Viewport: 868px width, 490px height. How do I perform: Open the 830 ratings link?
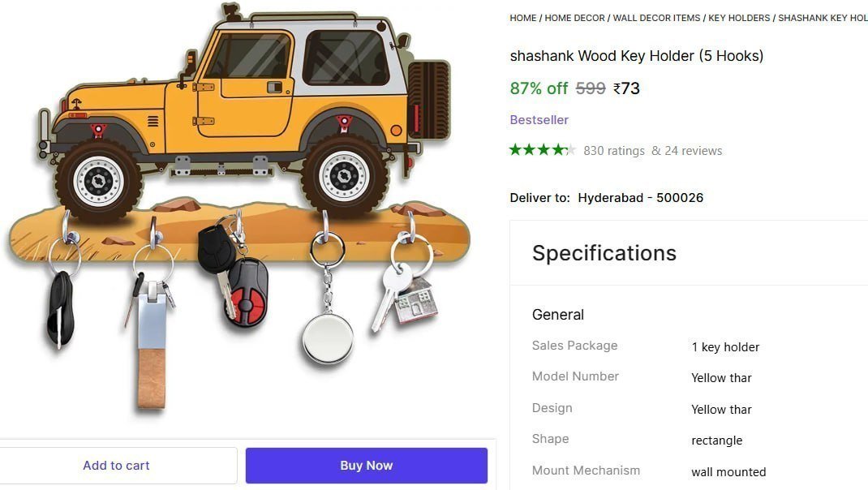614,151
